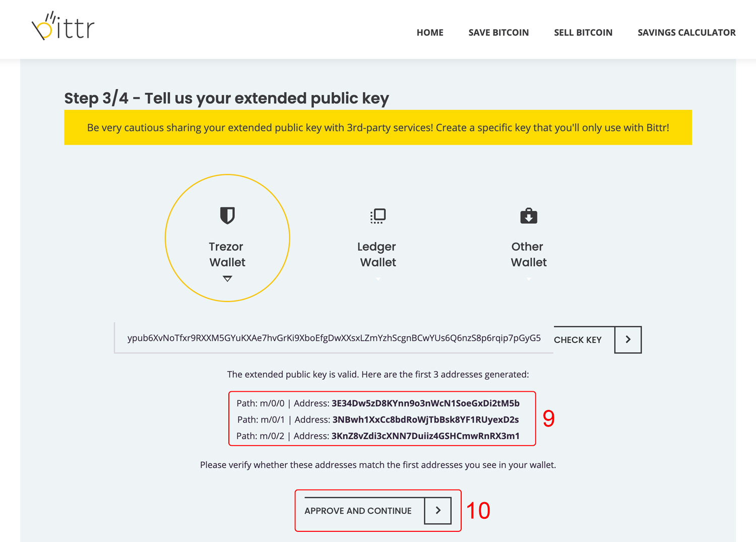The width and height of the screenshot is (756, 542).
Task: Select the m/0/1 address 3NBwh1Xx…
Action: tap(425, 419)
